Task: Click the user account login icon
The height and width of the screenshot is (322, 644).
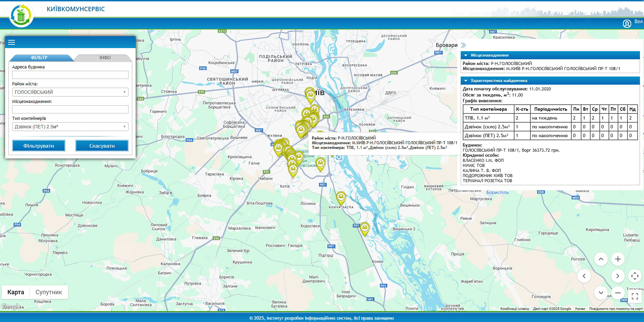Action: [x=627, y=23]
